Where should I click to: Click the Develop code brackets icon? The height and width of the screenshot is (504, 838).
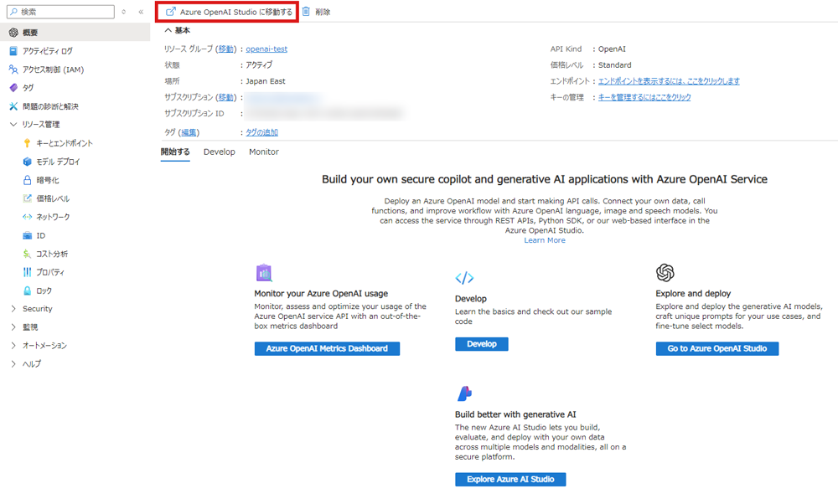click(464, 278)
